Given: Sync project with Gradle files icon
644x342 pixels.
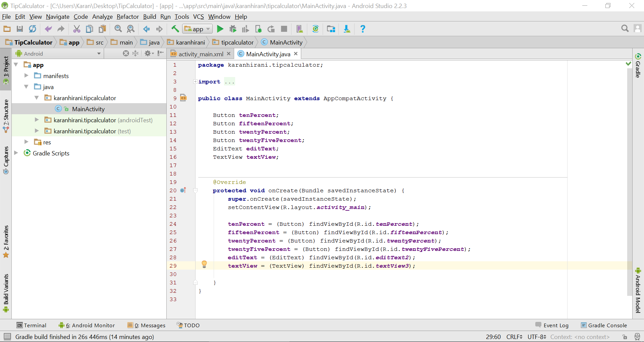Looking at the screenshot, I should click(x=315, y=29).
